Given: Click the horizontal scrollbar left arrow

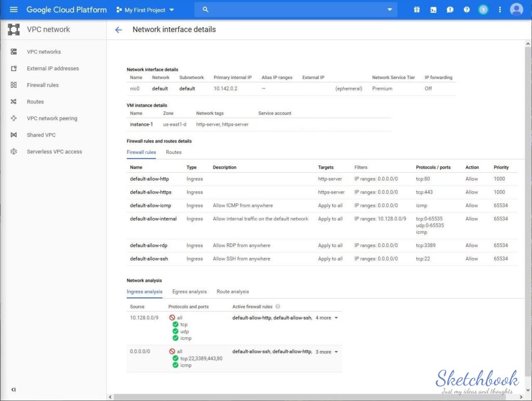Looking at the screenshot, I should pyautogui.click(x=110, y=397).
